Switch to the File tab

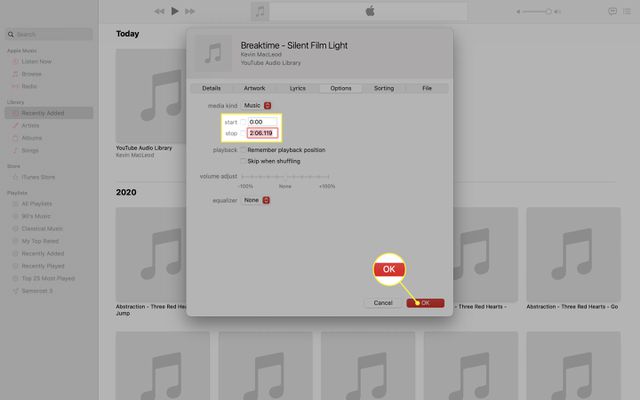point(427,88)
